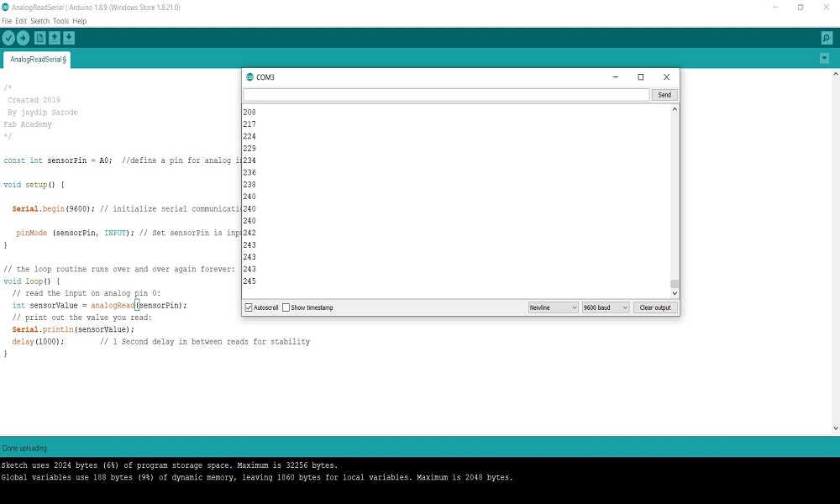Minimize the COM3 serial monitor window

[x=616, y=77]
